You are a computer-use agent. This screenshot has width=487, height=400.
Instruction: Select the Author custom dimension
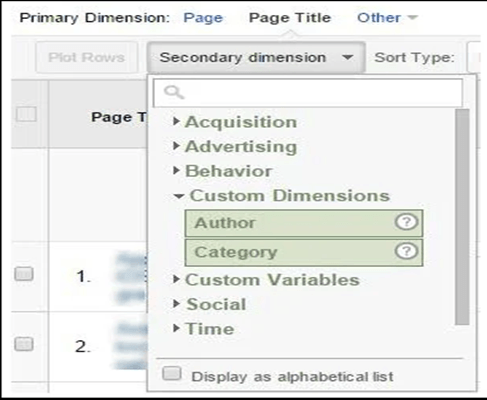[x=304, y=223]
